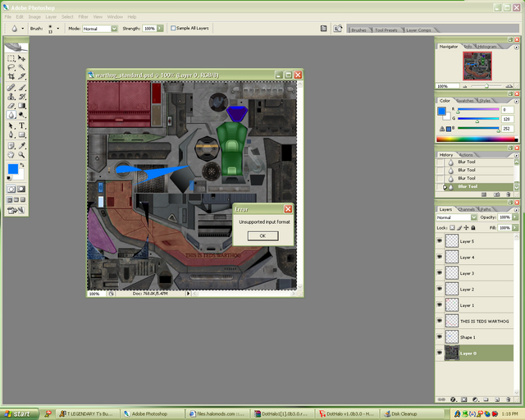Select the Move tool
Viewport: 525px width, 420px height.
[21, 58]
